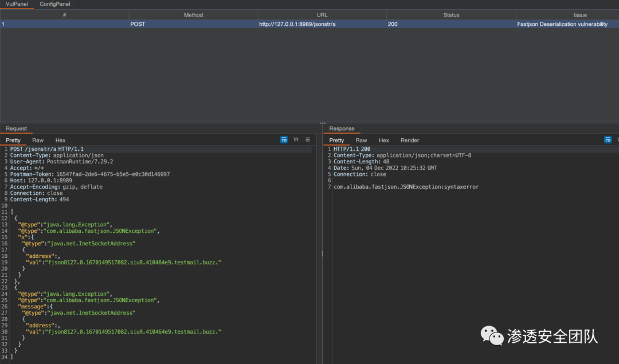Viewport: 619px width, 364px height.
Task: Sort table by Status column header
Action: coord(451,15)
